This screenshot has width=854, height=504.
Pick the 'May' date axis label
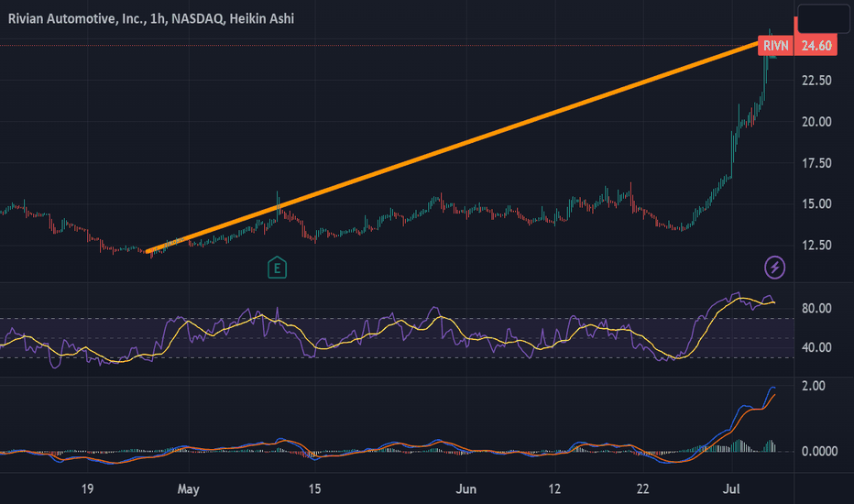188,489
